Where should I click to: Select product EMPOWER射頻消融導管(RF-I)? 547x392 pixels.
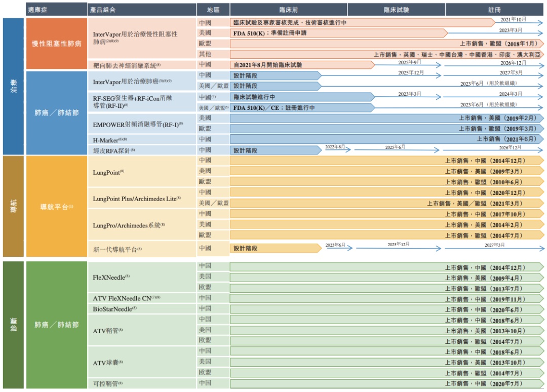click(x=142, y=124)
